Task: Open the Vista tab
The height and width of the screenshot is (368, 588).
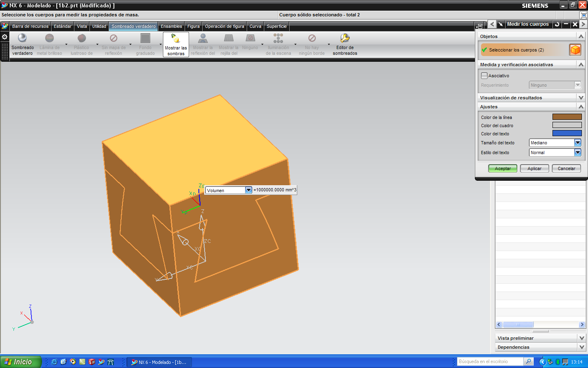Action: tap(82, 26)
